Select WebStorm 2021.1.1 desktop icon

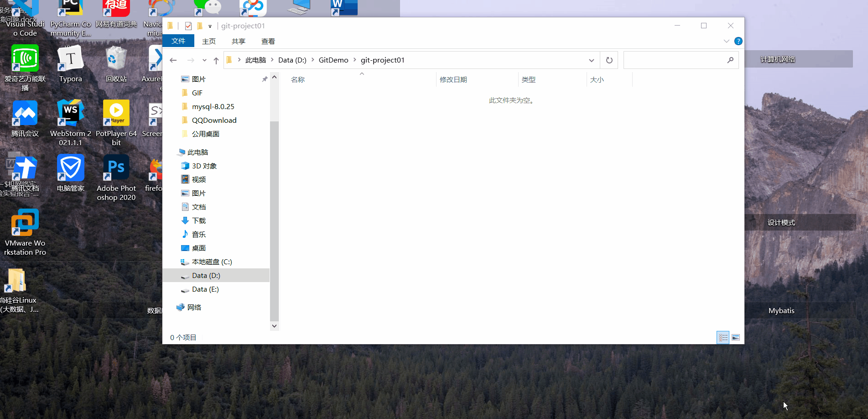[x=71, y=123]
